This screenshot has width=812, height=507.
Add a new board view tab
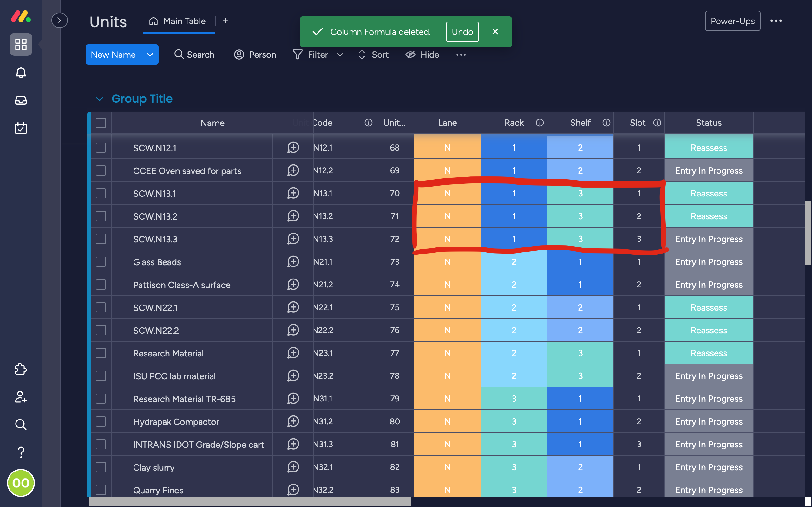[x=226, y=21]
